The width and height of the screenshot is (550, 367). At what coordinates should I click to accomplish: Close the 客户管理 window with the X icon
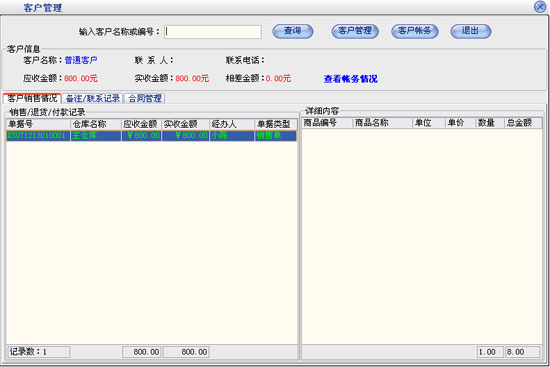[x=540, y=7]
